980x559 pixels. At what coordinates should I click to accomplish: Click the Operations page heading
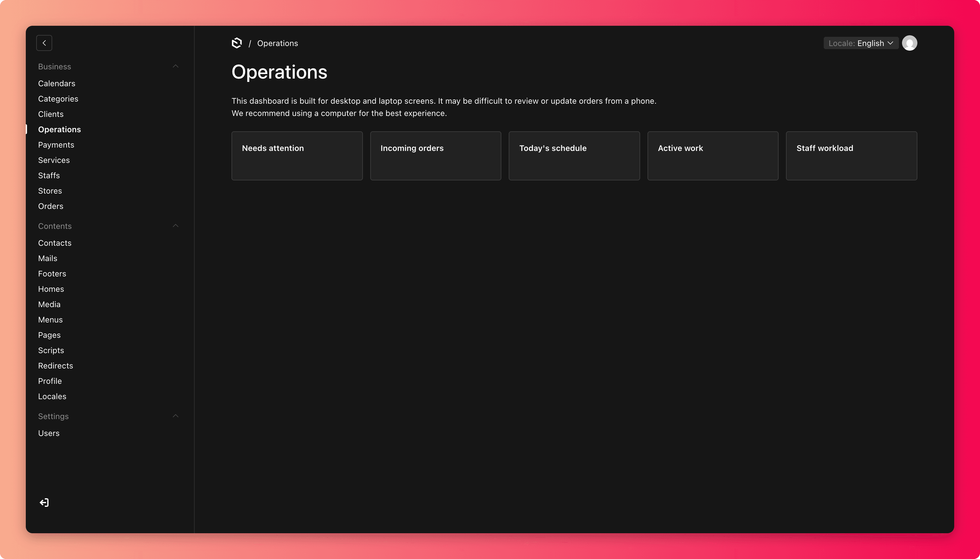tap(279, 72)
